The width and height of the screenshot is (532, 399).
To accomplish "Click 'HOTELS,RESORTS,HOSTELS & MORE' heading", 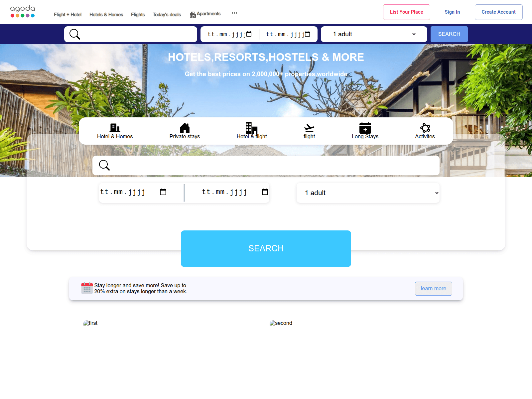I will pyautogui.click(x=266, y=57).
